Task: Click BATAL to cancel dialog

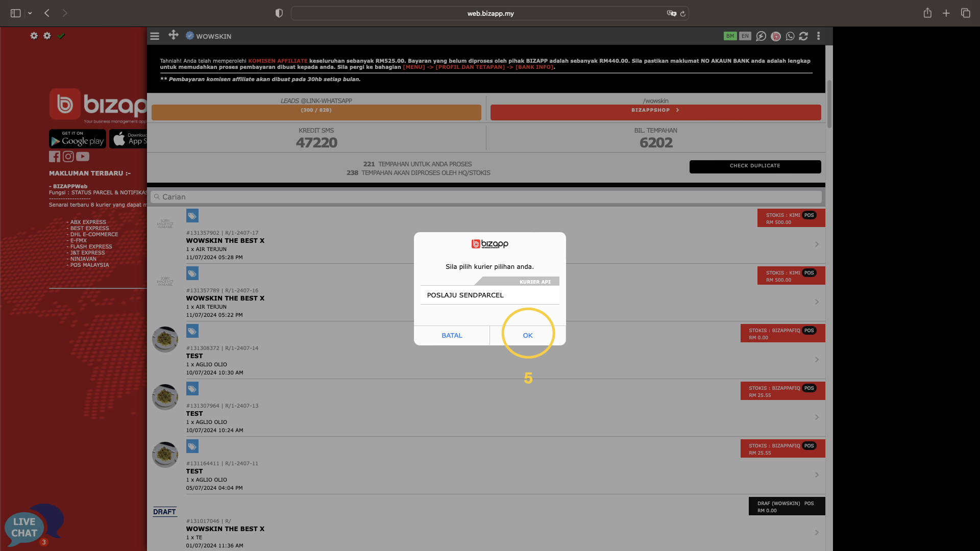Action: point(452,336)
